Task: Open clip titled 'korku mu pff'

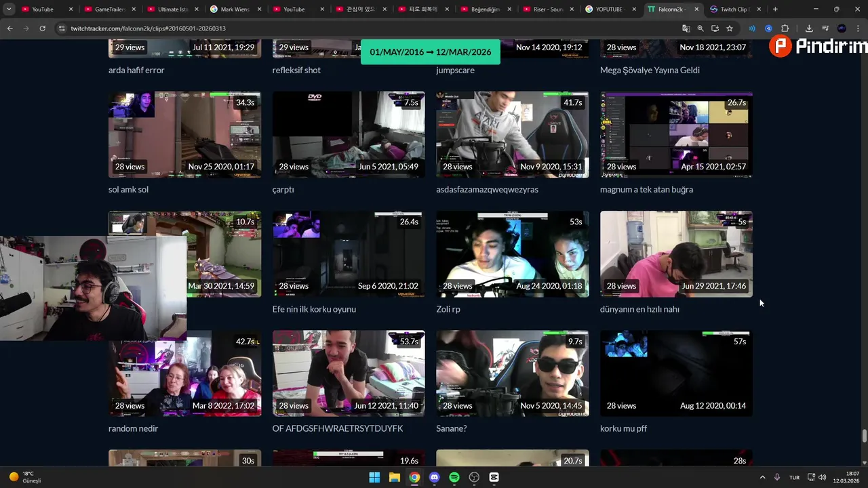Action: coord(623,428)
